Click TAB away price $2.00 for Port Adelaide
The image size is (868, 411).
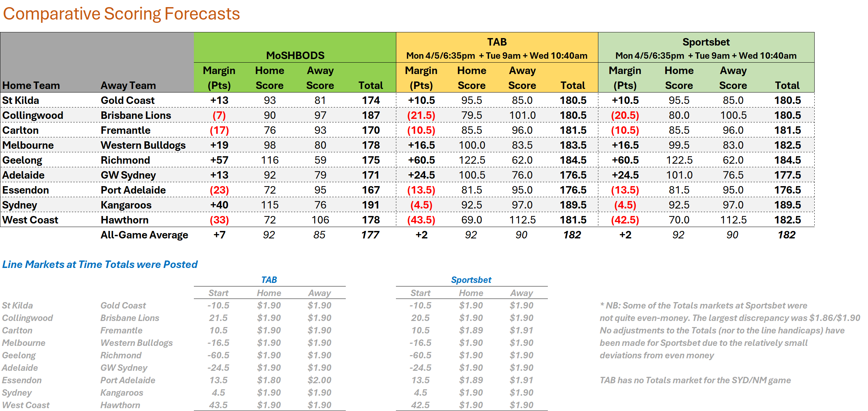coord(319,380)
